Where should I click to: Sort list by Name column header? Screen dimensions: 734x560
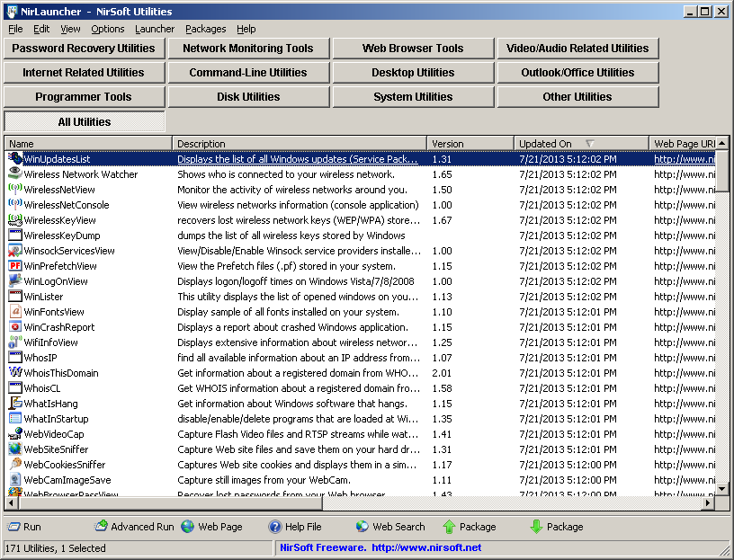(88, 144)
